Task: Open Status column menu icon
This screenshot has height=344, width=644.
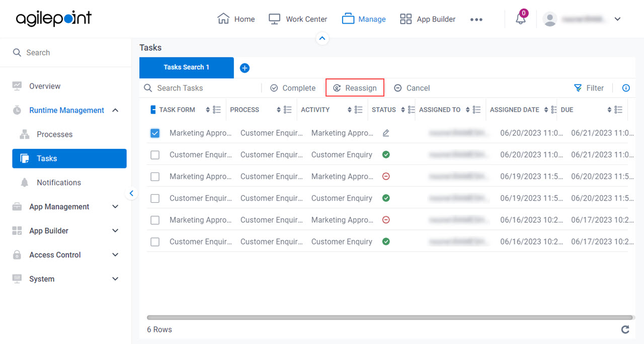Action: tap(412, 110)
